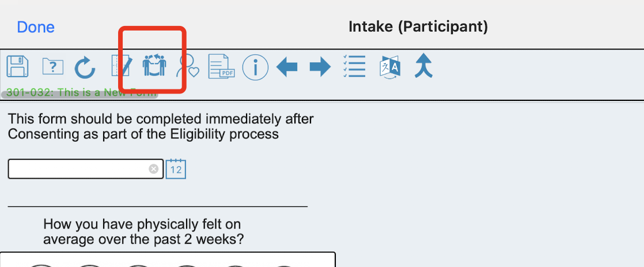Open the calendar date picker icon

tap(176, 168)
